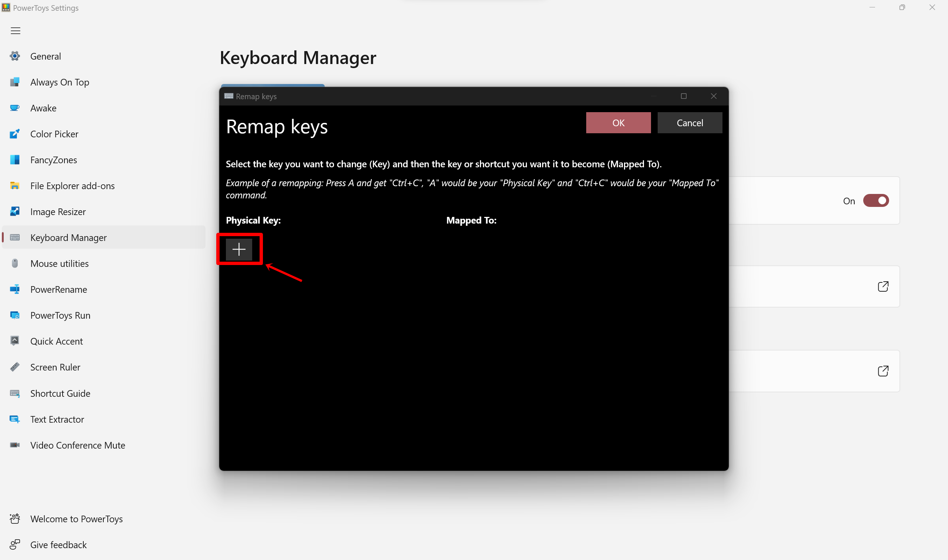Select Mouse utilities in sidebar

pos(59,263)
